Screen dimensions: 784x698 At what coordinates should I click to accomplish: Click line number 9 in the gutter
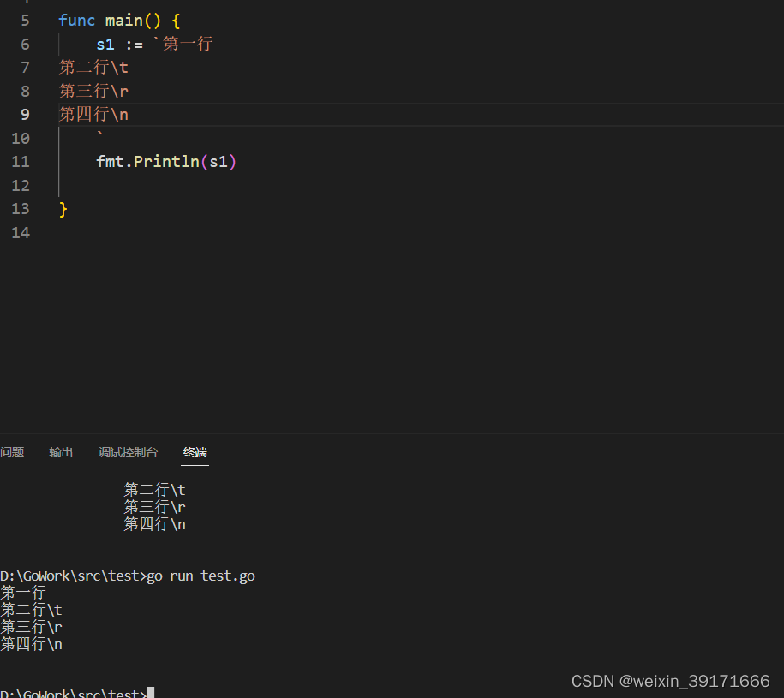coord(25,114)
